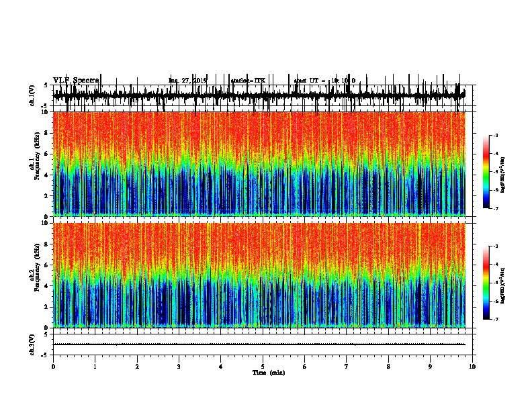This screenshot has height=411, width=532.
Task: Click time axis tick label '3'
Action: click(179, 367)
